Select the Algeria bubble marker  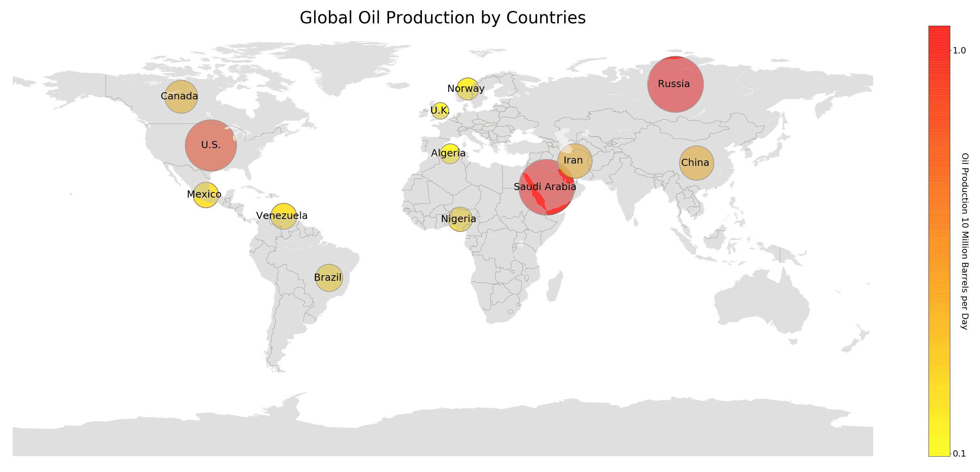pyautogui.click(x=450, y=154)
